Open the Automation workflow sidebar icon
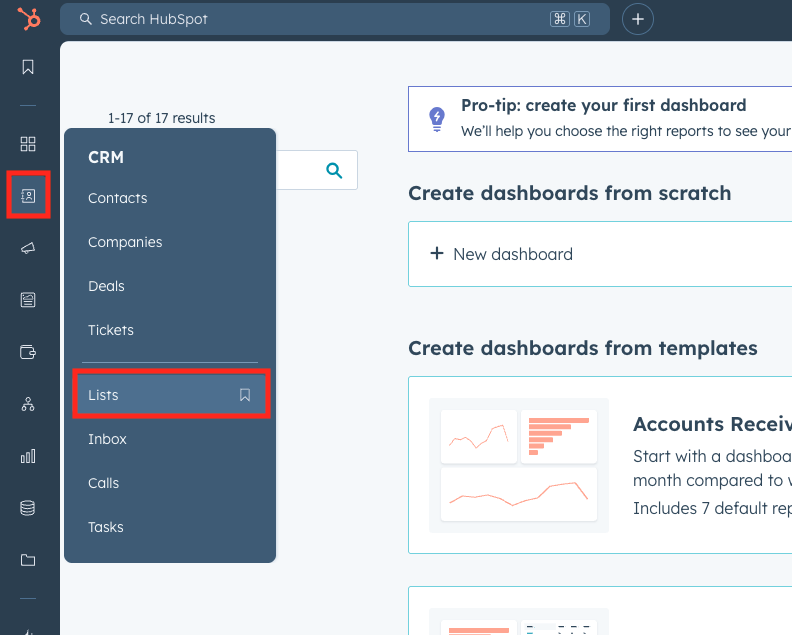This screenshot has width=792, height=635. point(28,404)
